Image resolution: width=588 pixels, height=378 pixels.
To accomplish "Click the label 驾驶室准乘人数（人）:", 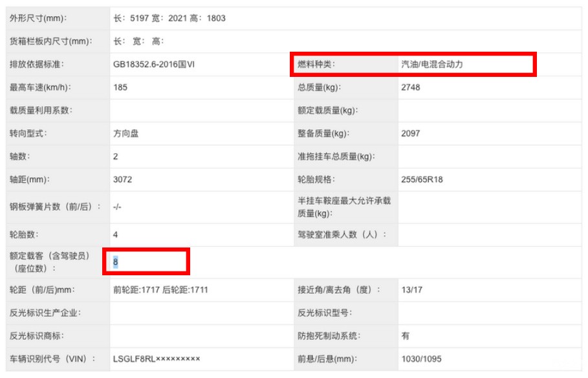I will pyautogui.click(x=342, y=235).
